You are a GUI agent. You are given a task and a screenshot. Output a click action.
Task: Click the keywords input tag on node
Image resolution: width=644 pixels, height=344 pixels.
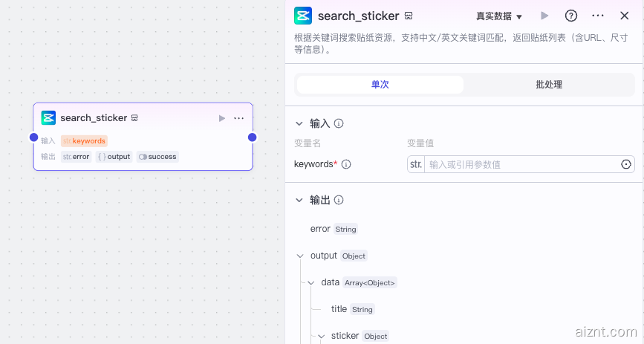pyautogui.click(x=84, y=141)
